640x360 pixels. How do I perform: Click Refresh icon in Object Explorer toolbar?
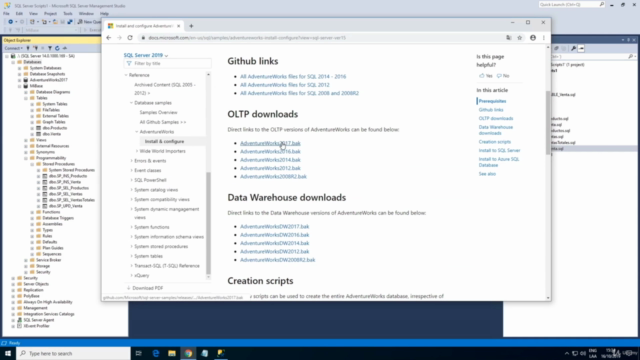click(57, 48)
